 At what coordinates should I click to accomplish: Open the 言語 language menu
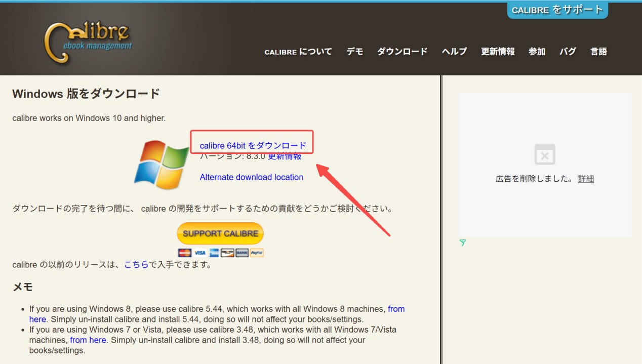599,52
